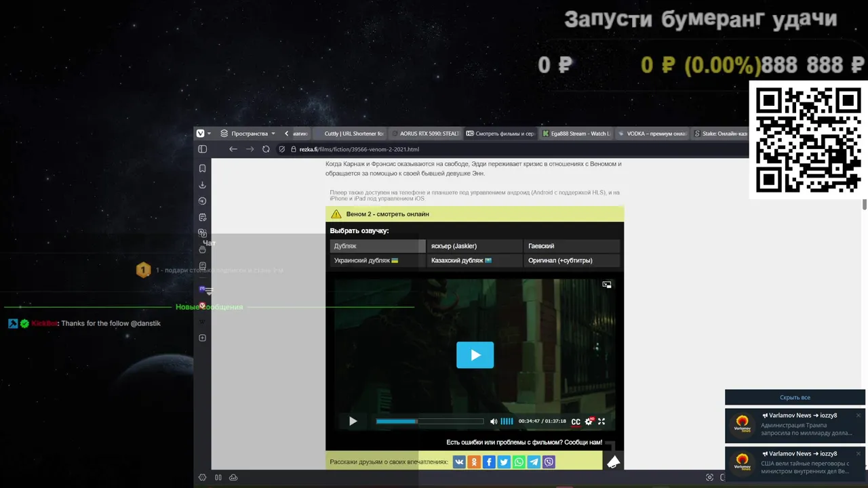The image size is (868, 488).
Task: Toggle tab tiling icon in status bar
Action: click(218, 477)
